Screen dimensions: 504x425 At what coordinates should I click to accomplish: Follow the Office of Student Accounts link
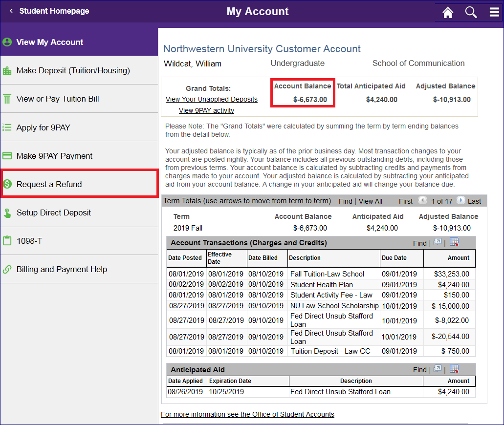coord(248,414)
